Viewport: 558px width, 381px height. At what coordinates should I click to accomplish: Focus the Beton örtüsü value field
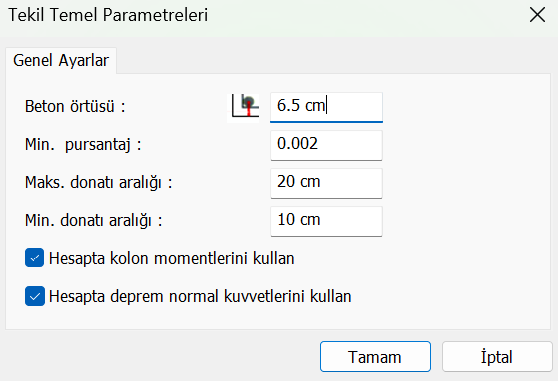(326, 107)
